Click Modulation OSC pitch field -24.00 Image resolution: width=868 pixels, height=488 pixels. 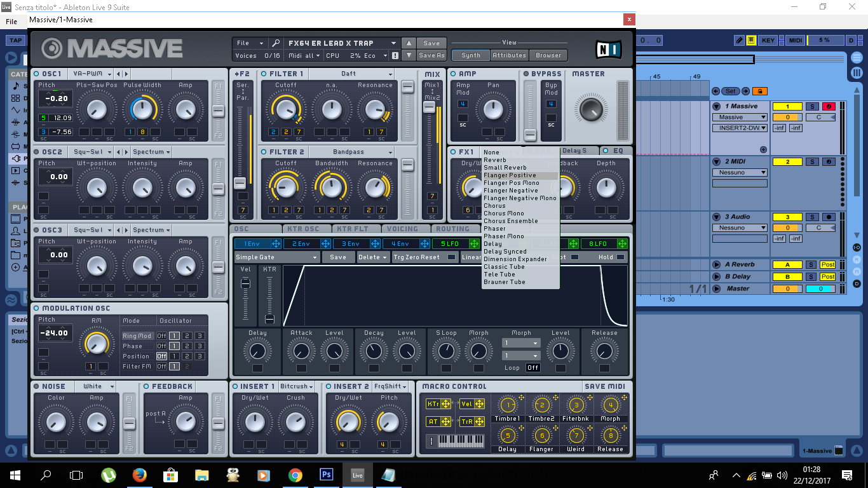tap(55, 333)
